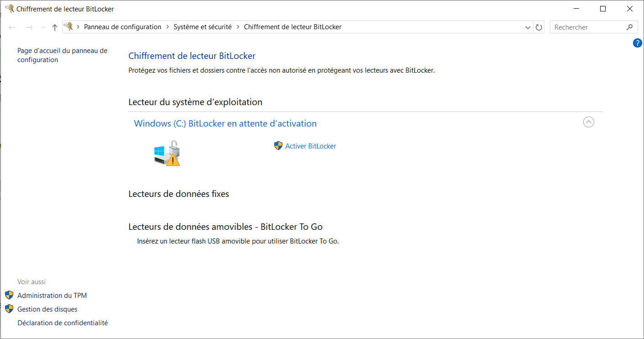The image size is (644, 339).
Task: Expand the address bar history dropdown
Action: click(528, 27)
